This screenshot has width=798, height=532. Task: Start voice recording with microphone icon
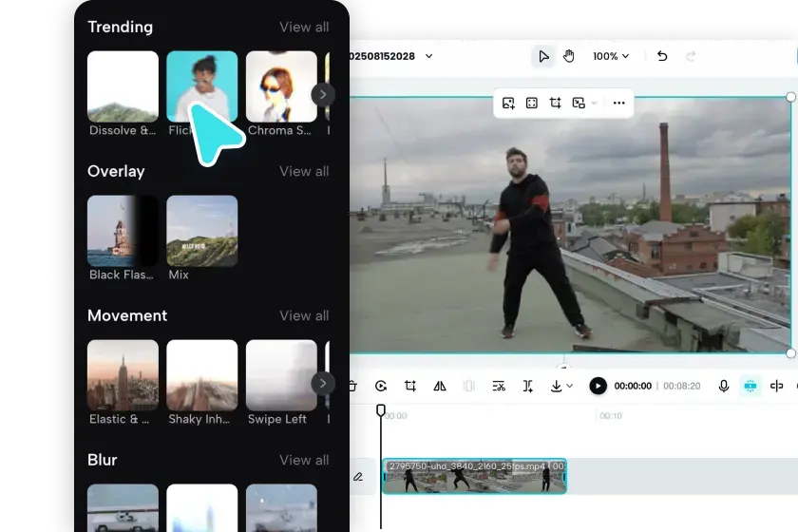pos(724,387)
